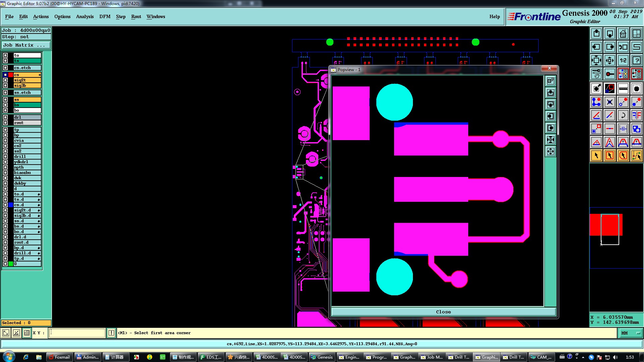Click the red color swatch of cs layer
644x362 pixels.
11,75
